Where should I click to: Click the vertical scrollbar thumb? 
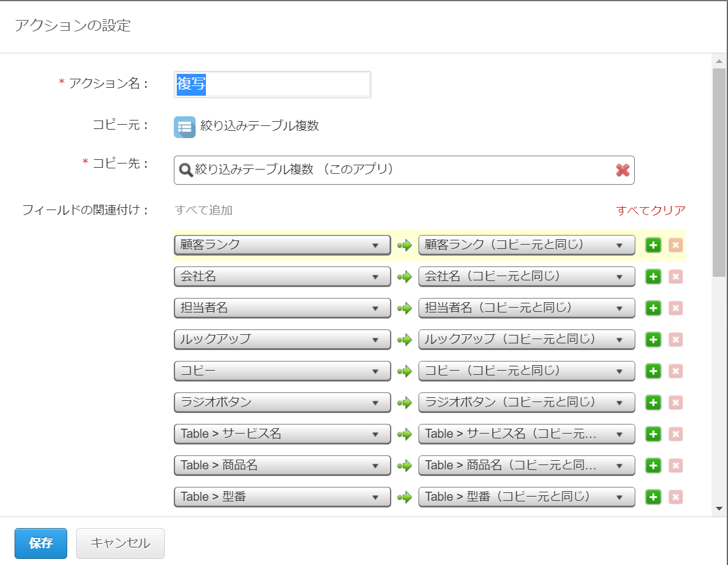pyautogui.click(x=719, y=173)
